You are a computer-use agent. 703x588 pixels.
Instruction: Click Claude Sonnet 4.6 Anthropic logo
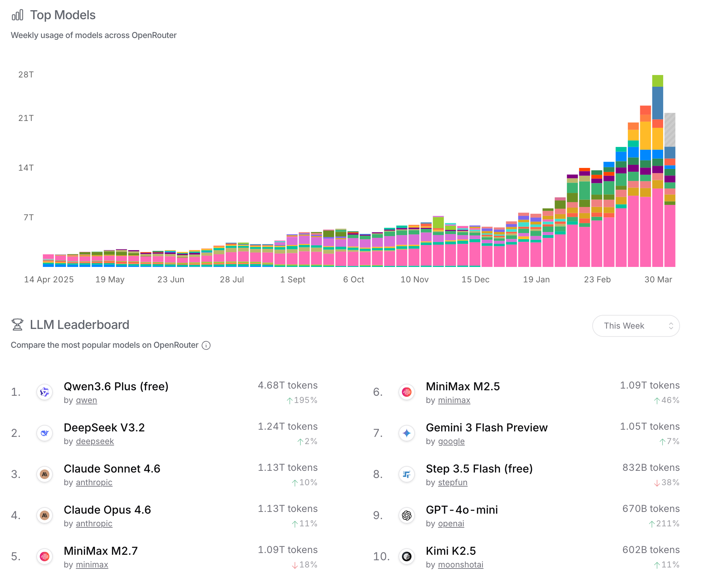(45, 474)
